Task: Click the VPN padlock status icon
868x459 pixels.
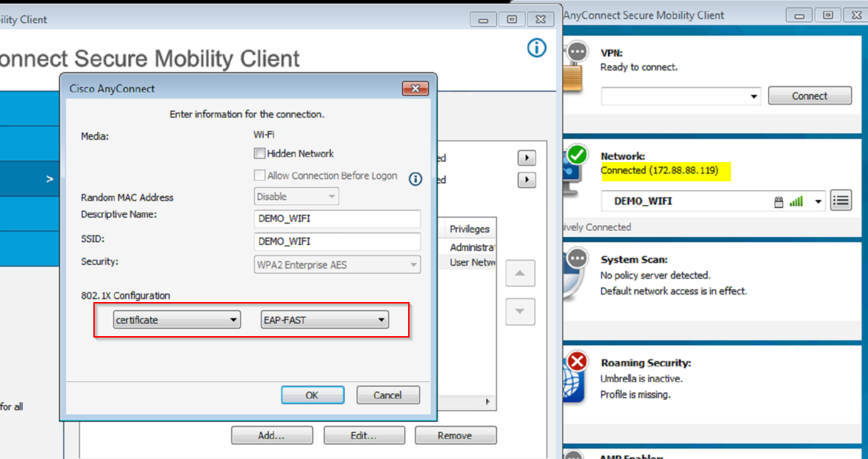Action: [x=573, y=68]
